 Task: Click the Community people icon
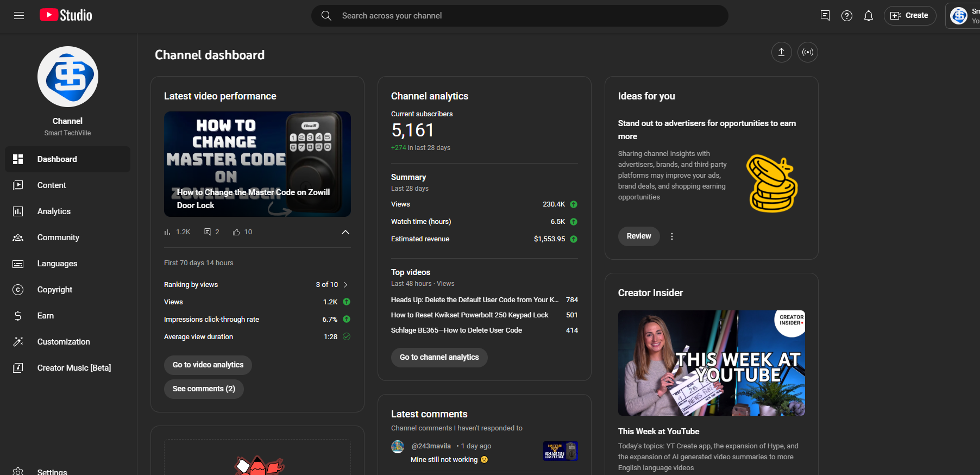(18, 237)
